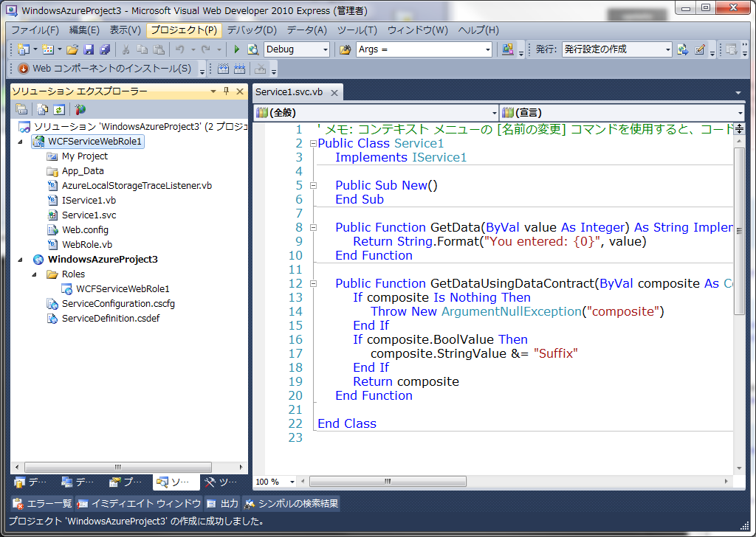
Task: Close the Service1.svc.vb tab
Action: 334,92
